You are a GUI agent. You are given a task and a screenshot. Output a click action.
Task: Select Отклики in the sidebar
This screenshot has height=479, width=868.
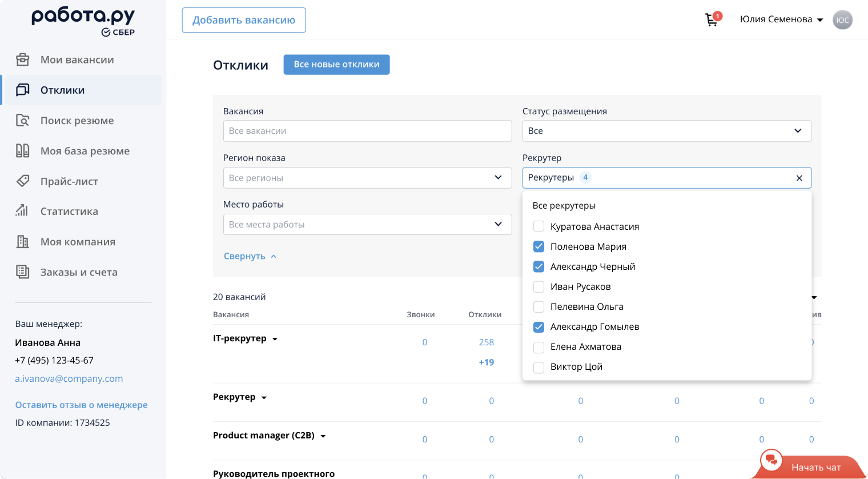63,90
